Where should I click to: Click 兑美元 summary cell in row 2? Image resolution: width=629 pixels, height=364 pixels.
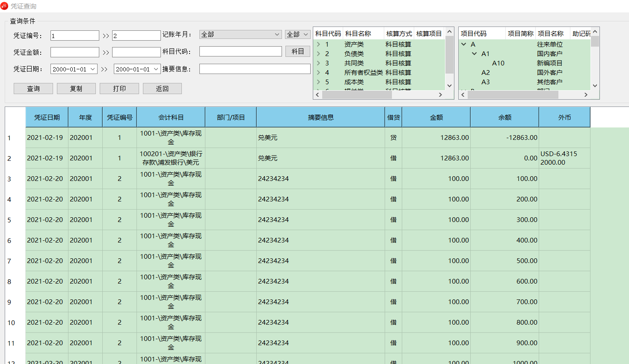(x=321, y=158)
